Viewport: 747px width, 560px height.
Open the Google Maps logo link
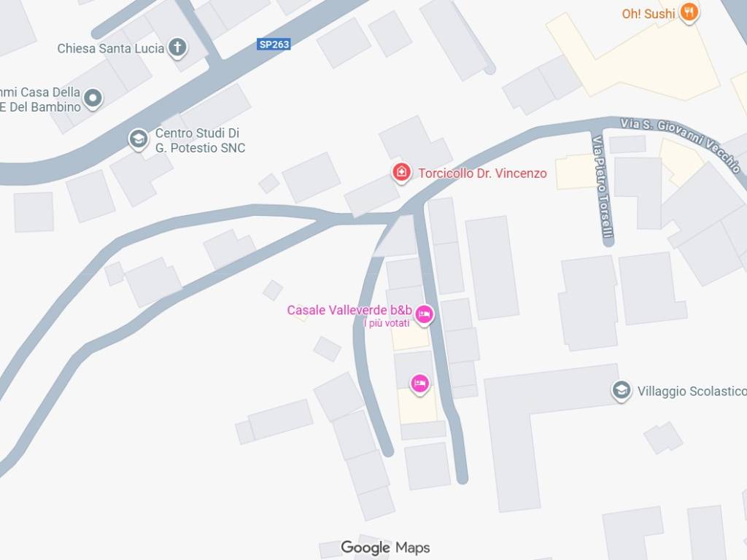tap(385, 548)
